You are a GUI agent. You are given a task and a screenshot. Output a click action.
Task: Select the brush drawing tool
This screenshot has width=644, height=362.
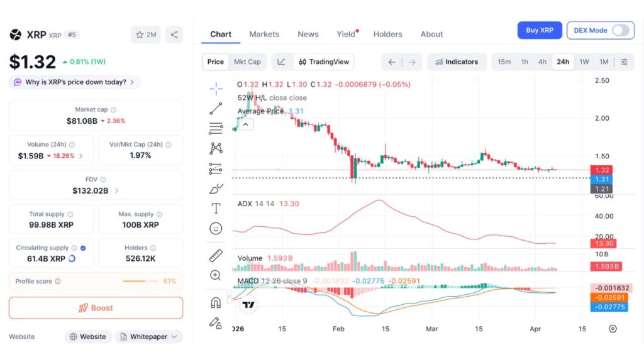[216, 189]
